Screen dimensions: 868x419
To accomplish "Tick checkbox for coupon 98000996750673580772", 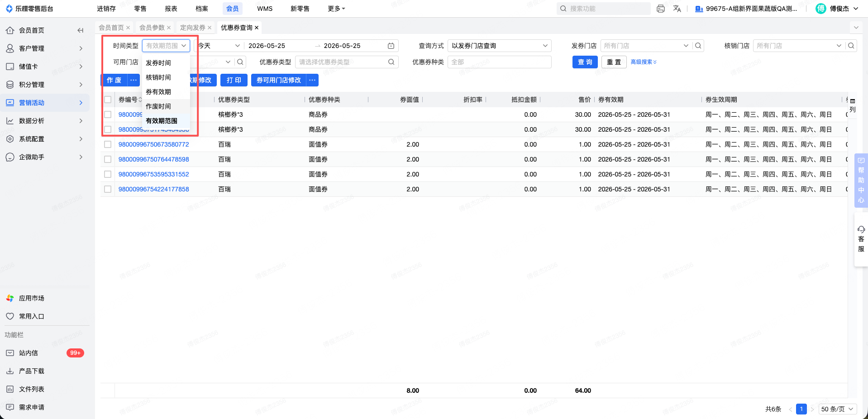I will click(x=108, y=144).
